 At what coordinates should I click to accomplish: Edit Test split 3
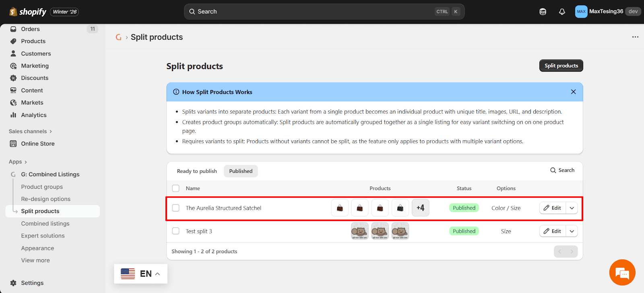(553, 231)
